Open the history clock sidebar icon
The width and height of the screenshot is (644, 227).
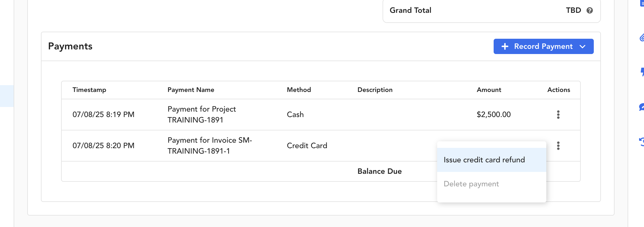pyautogui.click(x=642, y=142)
